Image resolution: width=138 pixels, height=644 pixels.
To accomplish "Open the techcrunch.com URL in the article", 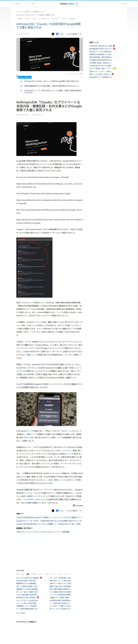I will (x=49, y=221).
